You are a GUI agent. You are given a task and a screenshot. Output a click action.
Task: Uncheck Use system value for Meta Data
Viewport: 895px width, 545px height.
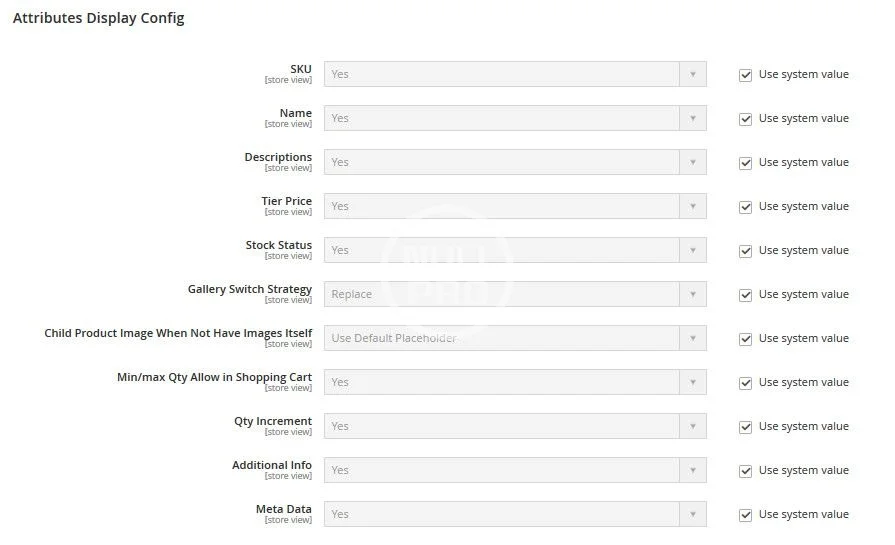[745, 515]
